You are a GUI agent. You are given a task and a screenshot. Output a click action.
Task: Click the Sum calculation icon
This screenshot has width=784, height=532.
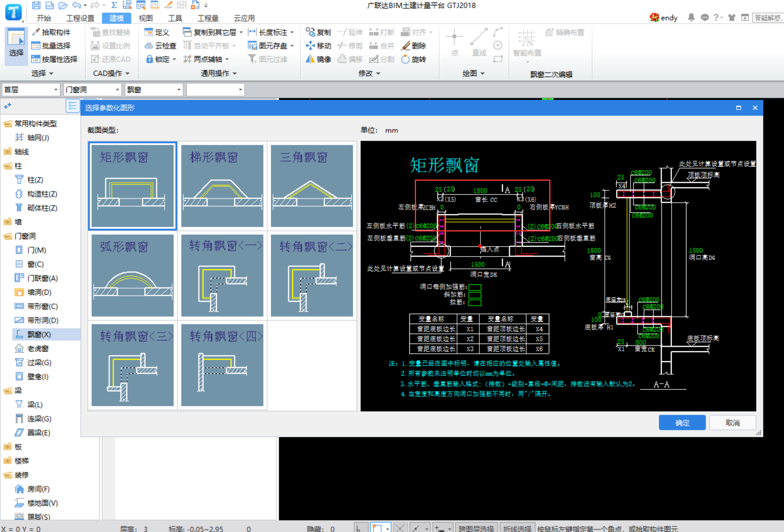tap(114, 5)
